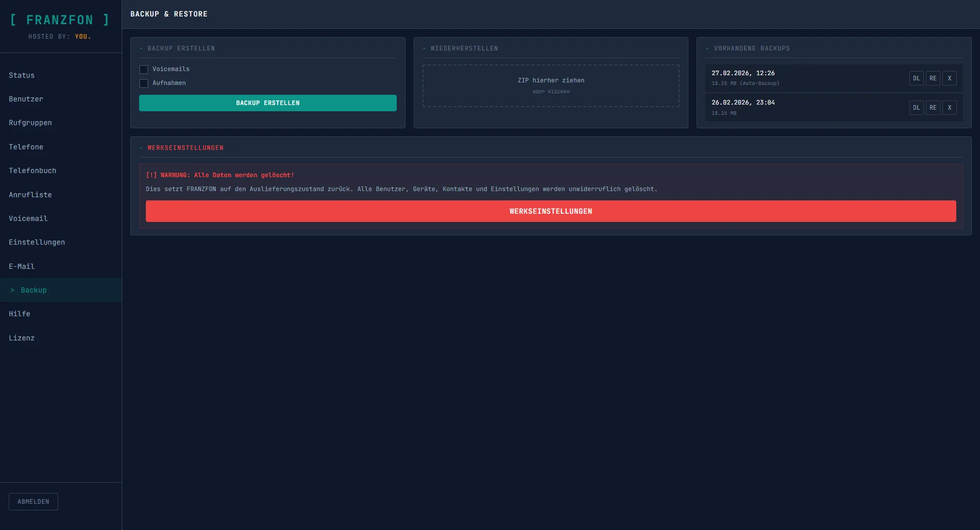Show the Anrufliste page

coord(30,195)
